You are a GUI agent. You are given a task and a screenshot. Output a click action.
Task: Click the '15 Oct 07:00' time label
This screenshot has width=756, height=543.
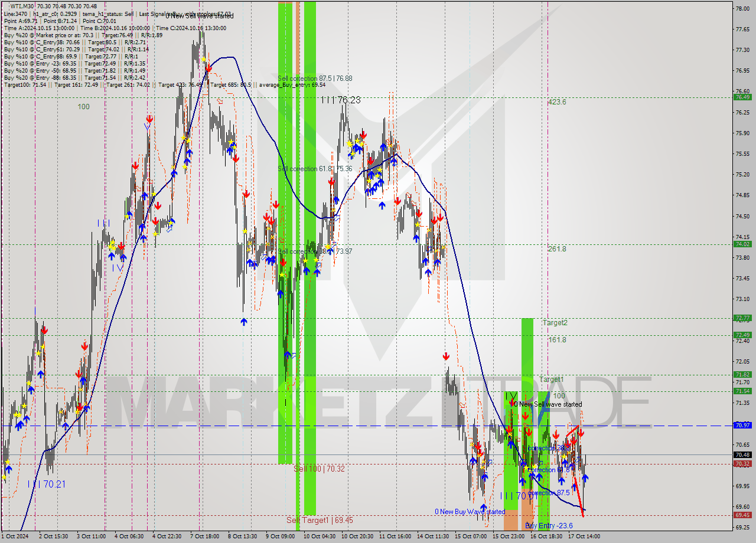(472, 537)
